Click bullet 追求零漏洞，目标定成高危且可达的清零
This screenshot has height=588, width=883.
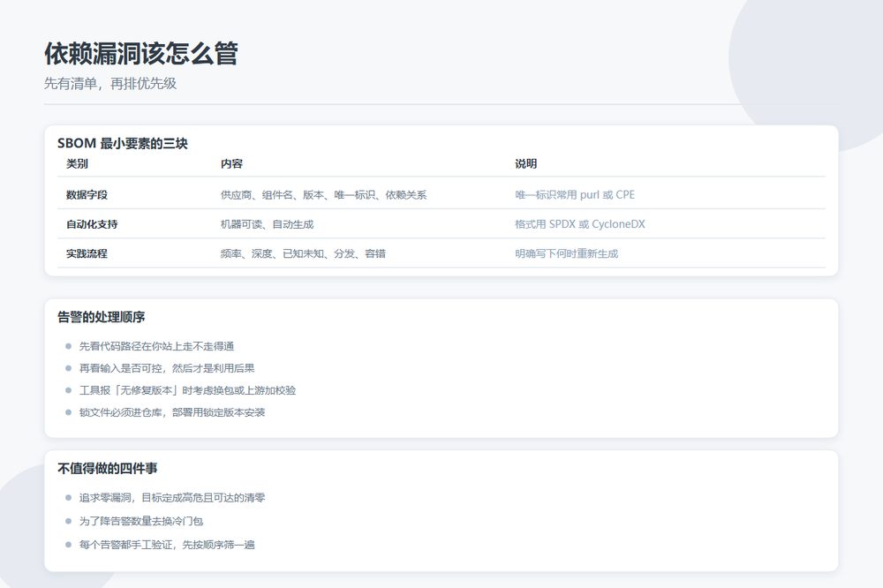(x=172, y=498)
